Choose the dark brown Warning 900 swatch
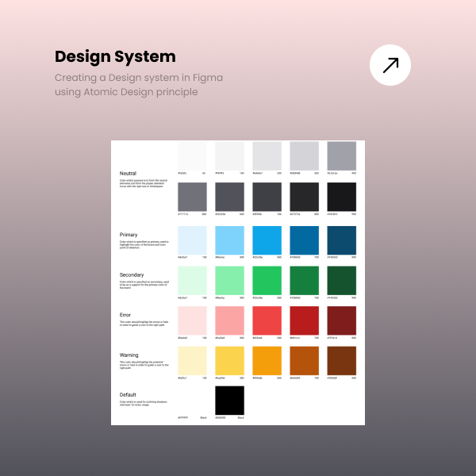476x476 pixels. (x=341, y=361)
